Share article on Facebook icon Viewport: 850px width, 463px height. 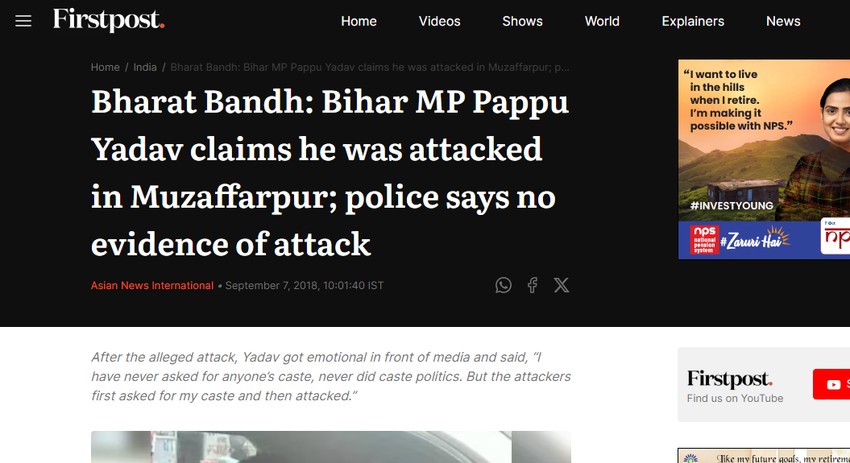[x=532, y=285]
